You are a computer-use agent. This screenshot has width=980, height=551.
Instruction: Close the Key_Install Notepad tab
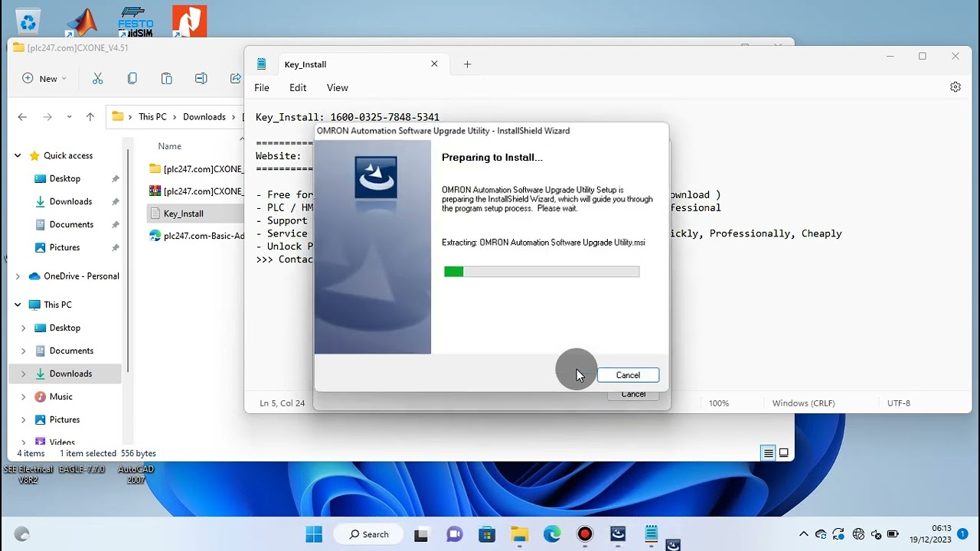click(x=434, y=64)
